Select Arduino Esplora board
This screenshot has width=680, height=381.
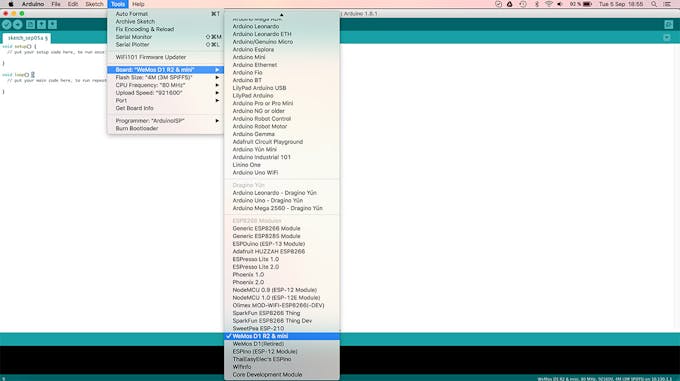tap(282, 50)
